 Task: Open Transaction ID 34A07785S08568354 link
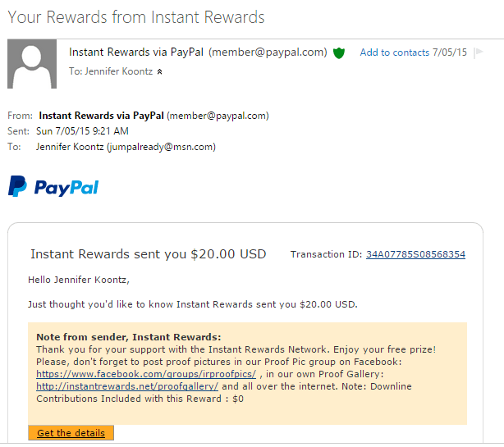(415, 254)
